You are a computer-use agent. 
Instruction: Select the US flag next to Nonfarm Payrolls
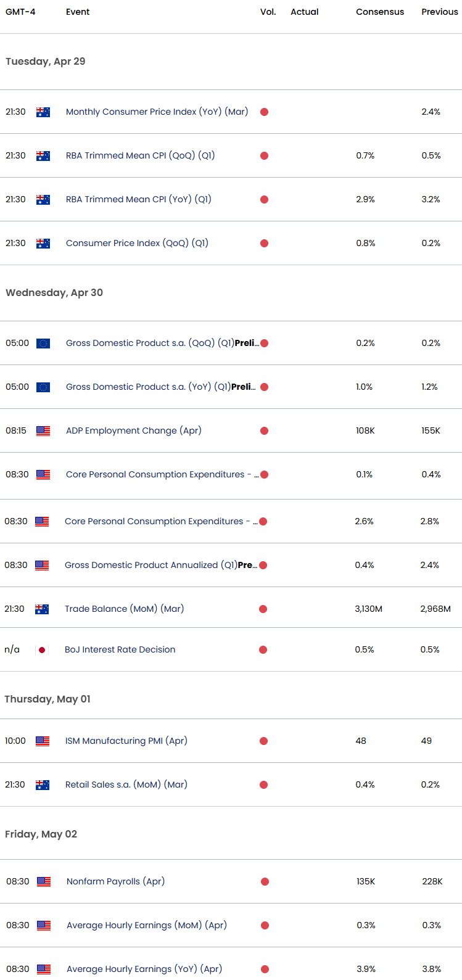[42, 881]
